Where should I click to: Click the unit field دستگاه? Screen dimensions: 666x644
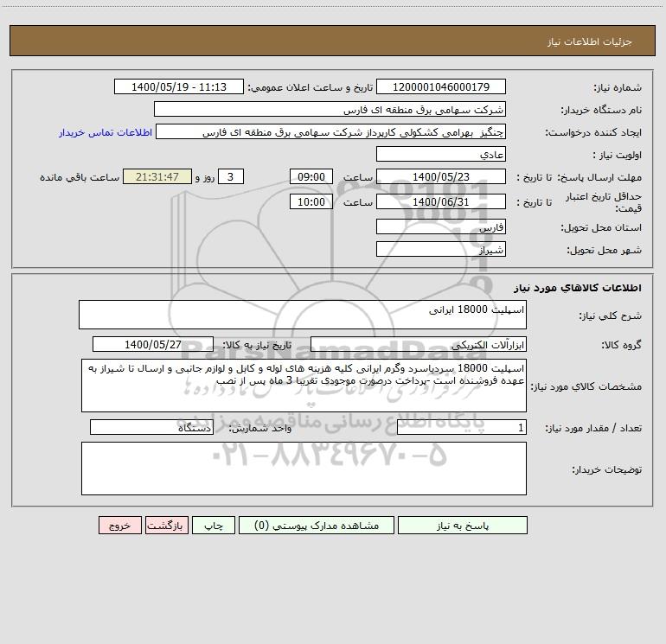click(151, 428)
